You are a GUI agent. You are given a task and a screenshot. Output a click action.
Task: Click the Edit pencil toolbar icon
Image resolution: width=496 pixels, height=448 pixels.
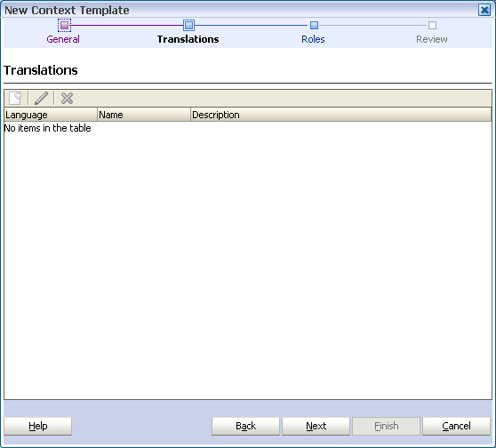click(x=42, y=98)
